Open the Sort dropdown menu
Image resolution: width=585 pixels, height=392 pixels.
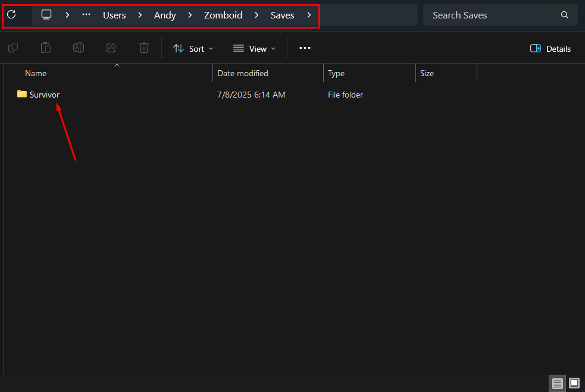[193, 49]
